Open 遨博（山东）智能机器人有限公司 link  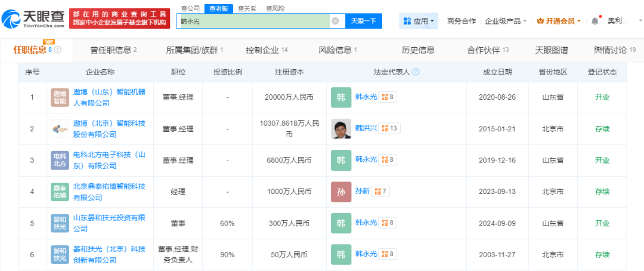pyautogui.click(x=109, y=97)
